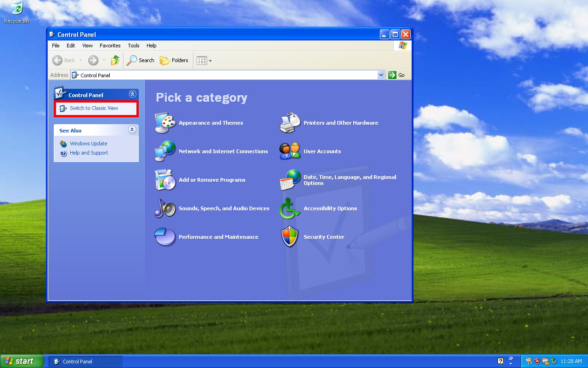Open Forward button history dropdown arrow
Image resolution: width=588 pixels, height=368 pixels.
pos(104,60)
